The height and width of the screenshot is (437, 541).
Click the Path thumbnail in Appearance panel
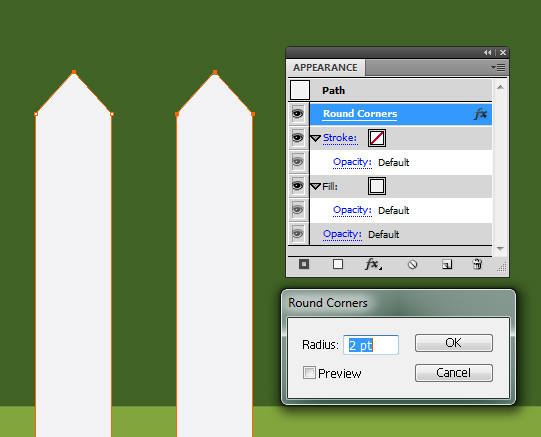tap(300, 90)
